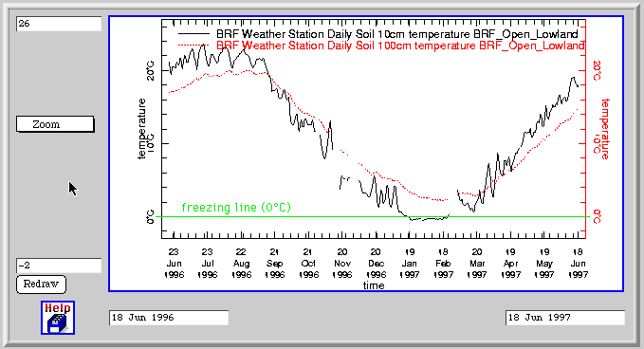
Task: Click the Redraw button
Action: 41,285
